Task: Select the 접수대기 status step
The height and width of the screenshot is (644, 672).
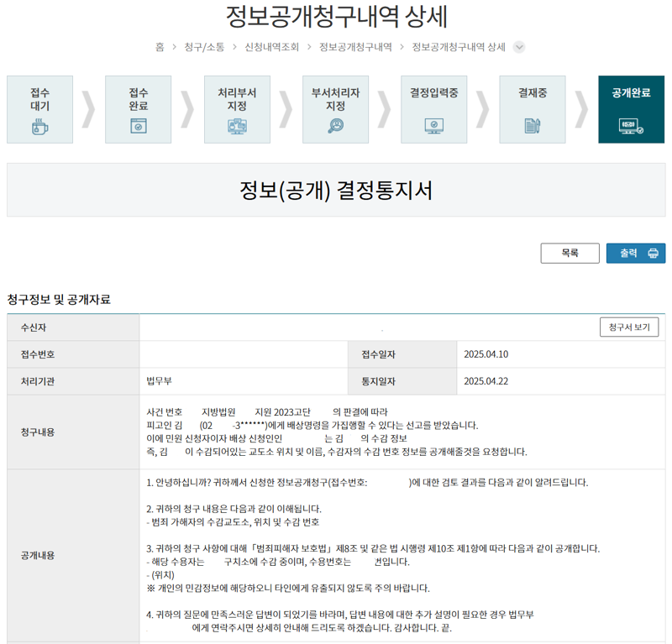Action: 39,110
